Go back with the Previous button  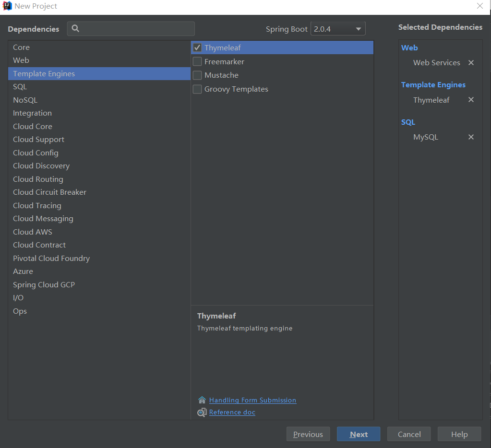pos(308,434)
